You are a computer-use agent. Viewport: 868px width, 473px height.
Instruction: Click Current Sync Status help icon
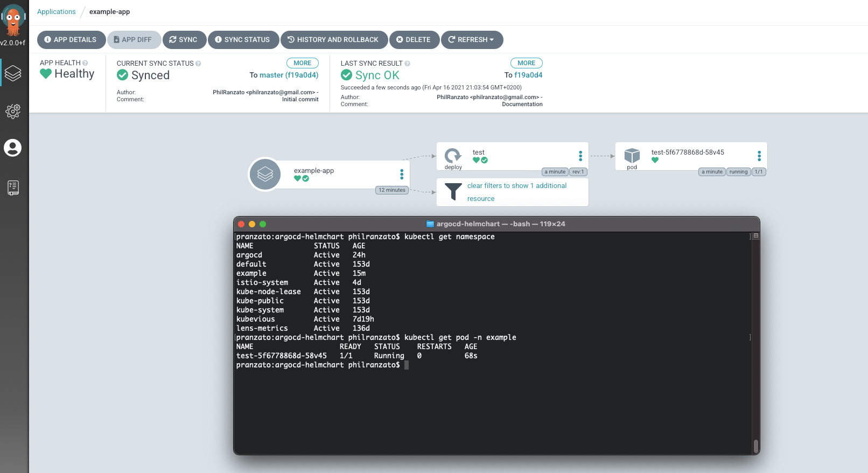click(x=198, y=64)
